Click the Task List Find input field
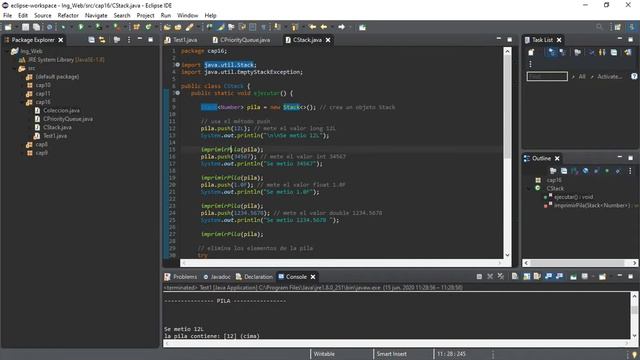Screen dimensions: 640x360 pos(547,76)
